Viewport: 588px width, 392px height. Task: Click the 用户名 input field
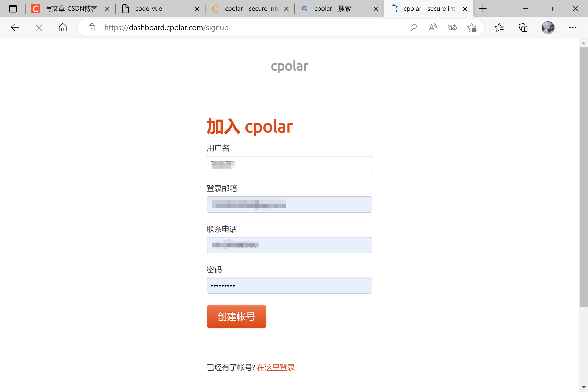point(289,164)
